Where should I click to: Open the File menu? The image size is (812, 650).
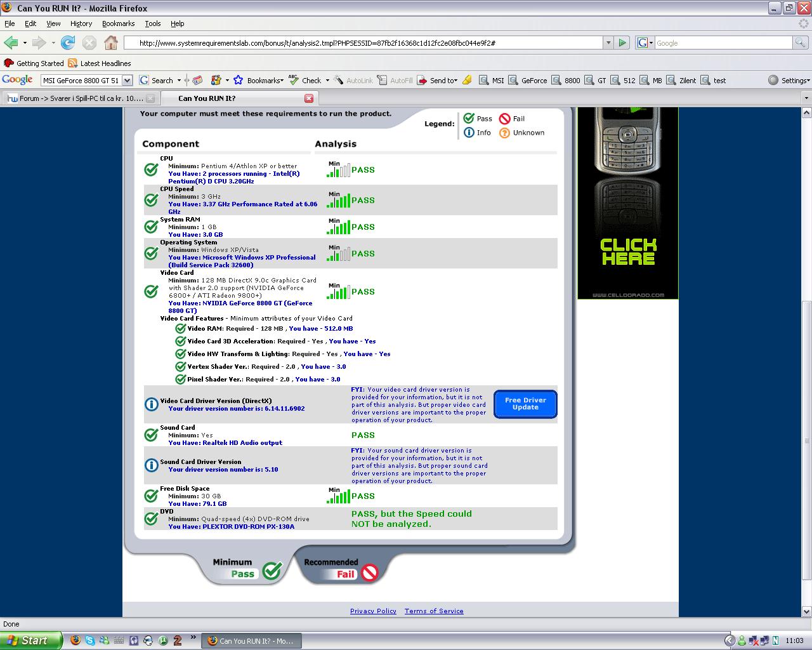click(x=10, y=23)
